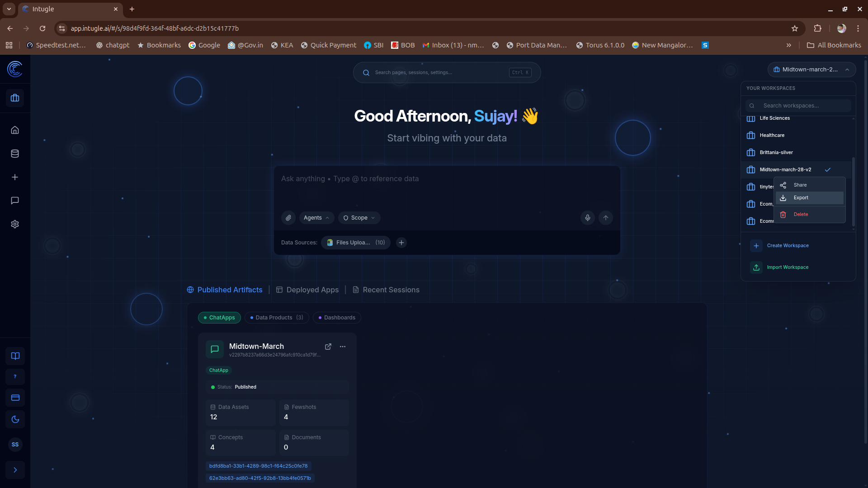Image resolution: width=868 pixels, height=488 pixels.
Task: Open the Scope dropdown
Action: [x=359, y=218]
